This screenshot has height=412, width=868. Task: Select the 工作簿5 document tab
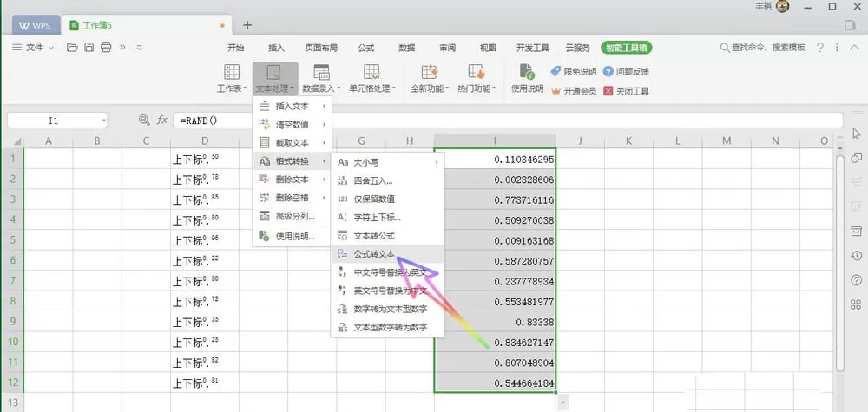pos(146,25)
